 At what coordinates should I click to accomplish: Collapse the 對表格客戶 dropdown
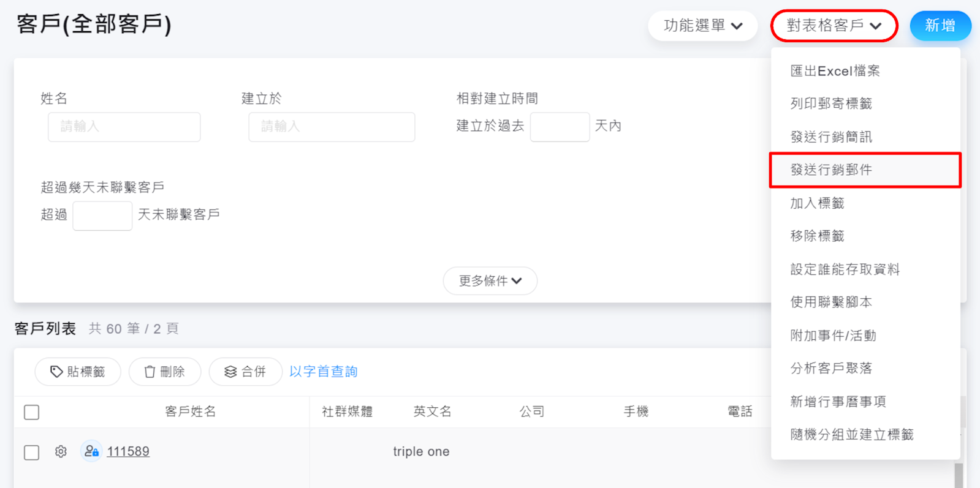coord(834,26)
